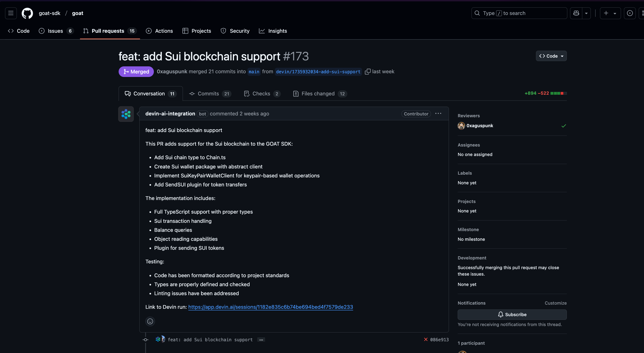Open the Devin run session link
This screenshot has height=353, width=644.
[270, 307]
